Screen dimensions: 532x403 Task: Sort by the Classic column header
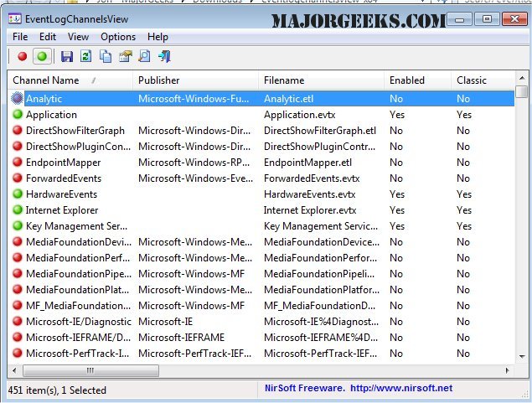pos(483,80)
